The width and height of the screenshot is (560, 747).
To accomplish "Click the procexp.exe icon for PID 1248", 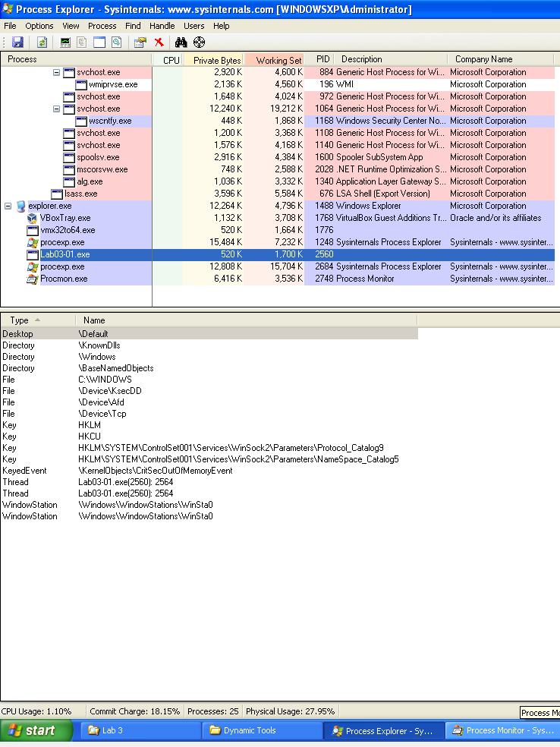I will [33, 242].
